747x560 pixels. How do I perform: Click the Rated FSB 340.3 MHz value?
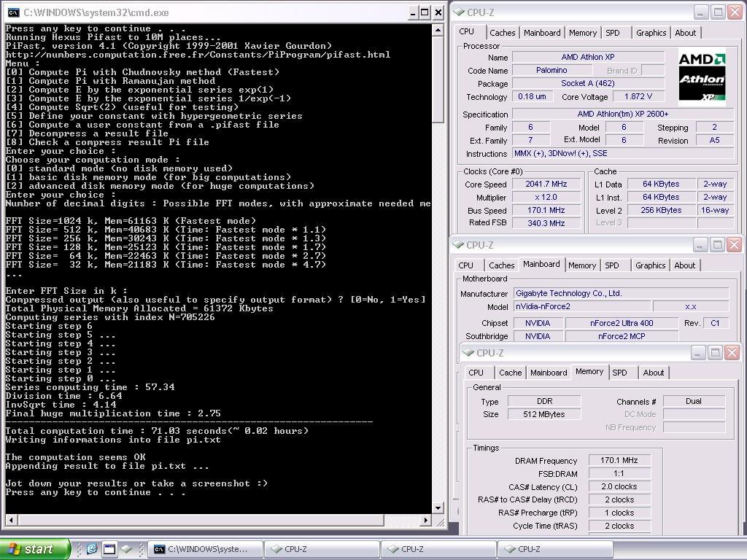click(x=546, y=223)
